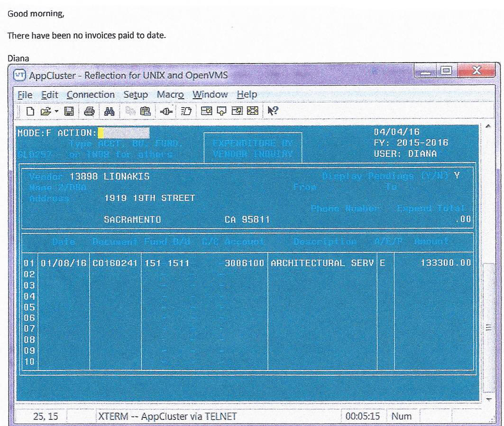Click the vertical scrollbar thumb
The image size is (504, 426).
tap(488, 327)
